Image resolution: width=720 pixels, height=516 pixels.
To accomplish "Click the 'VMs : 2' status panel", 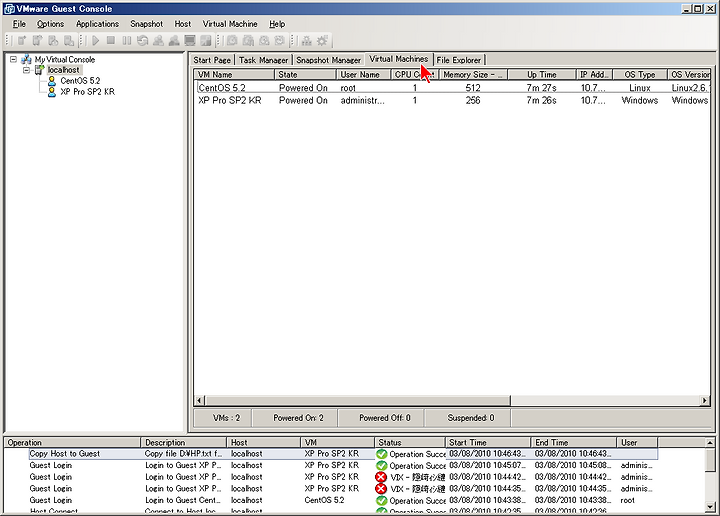I will click(x=223, y=418).
